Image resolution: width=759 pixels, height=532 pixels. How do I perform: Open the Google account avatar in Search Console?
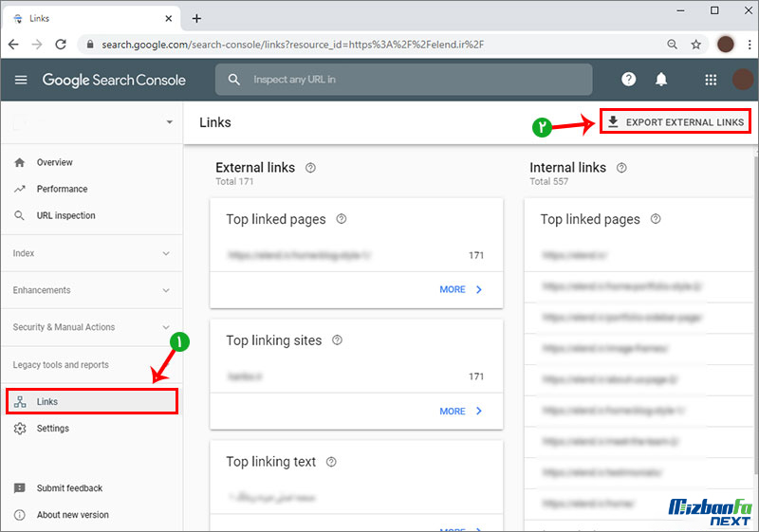coord(743,80)
